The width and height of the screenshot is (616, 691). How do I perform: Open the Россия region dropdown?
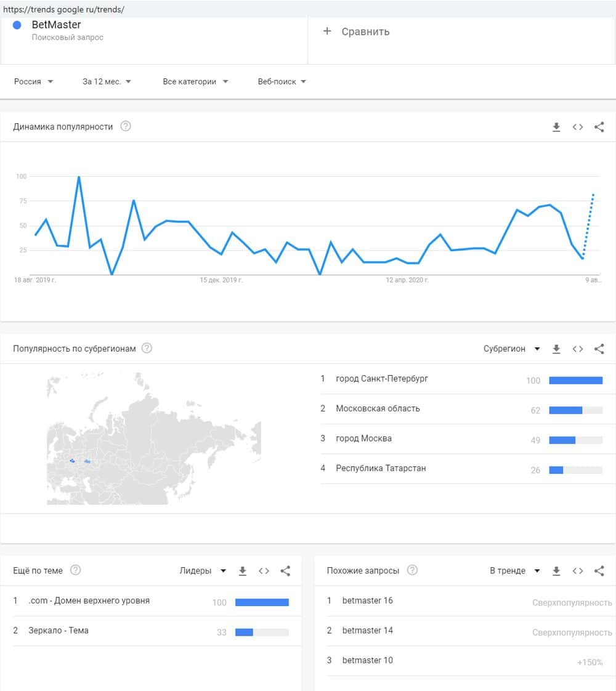(x=33, y=81)
